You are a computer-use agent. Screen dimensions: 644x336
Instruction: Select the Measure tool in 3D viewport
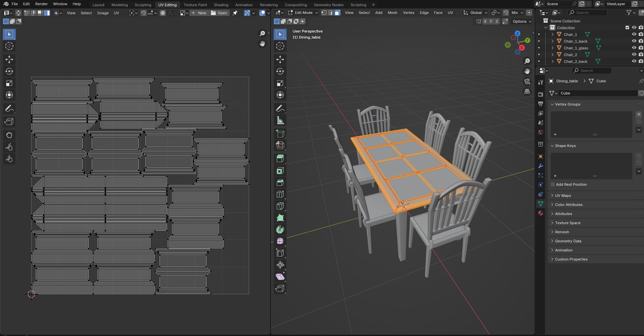pyautogui.click(x=280, y=121)
